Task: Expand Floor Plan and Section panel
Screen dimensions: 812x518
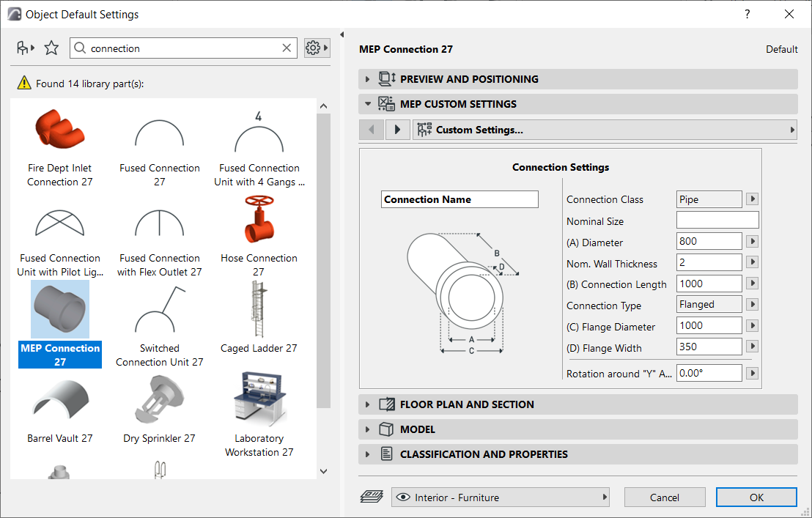Action: (367, 404)
